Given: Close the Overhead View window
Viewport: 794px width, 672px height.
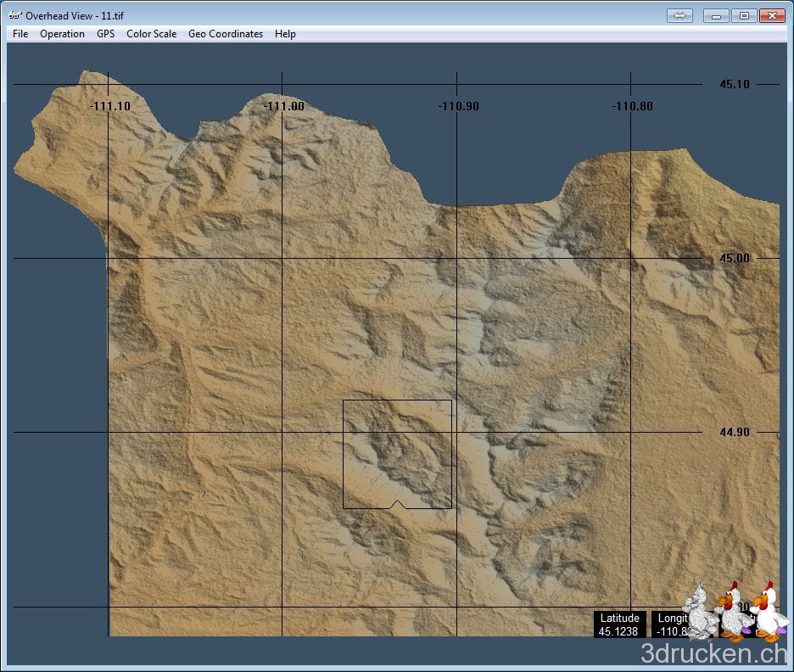Looking at the screenshot, I should 771,15.
